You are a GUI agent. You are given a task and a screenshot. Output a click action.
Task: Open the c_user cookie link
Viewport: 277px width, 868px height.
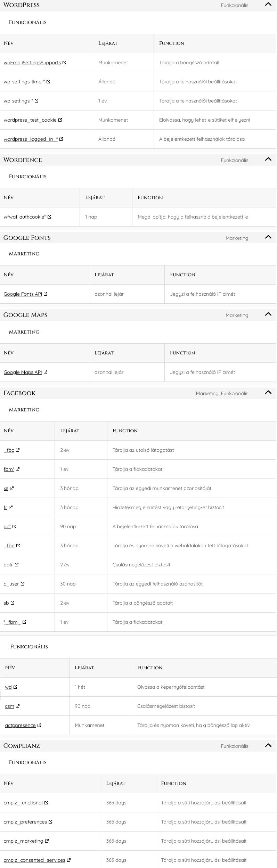(x=11, y=584)
